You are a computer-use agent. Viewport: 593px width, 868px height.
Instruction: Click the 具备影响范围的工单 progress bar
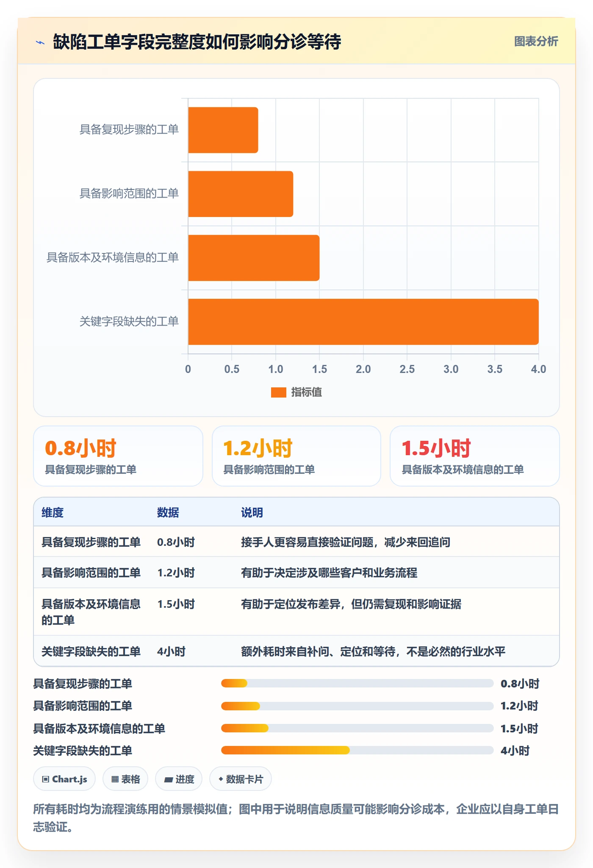click(x=357, y=706)
